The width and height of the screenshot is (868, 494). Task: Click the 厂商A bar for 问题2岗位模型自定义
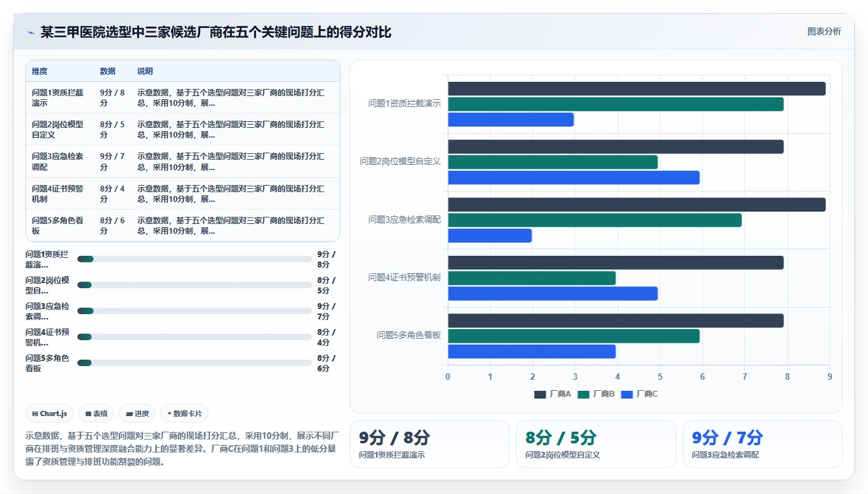click(616, 147)
